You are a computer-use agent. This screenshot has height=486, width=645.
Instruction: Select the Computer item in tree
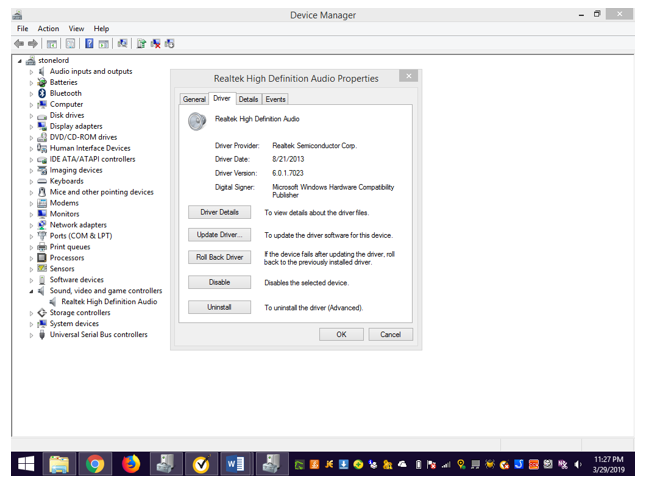(x=66, y=105)
